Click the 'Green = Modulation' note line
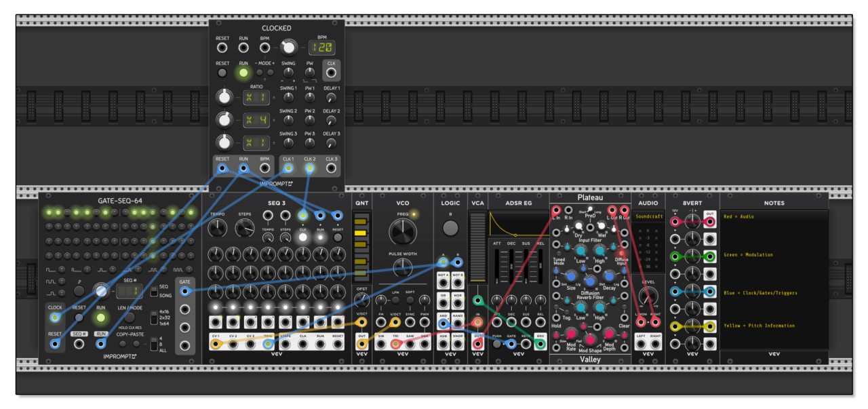868x409 pixels. (x=748, y=255)
